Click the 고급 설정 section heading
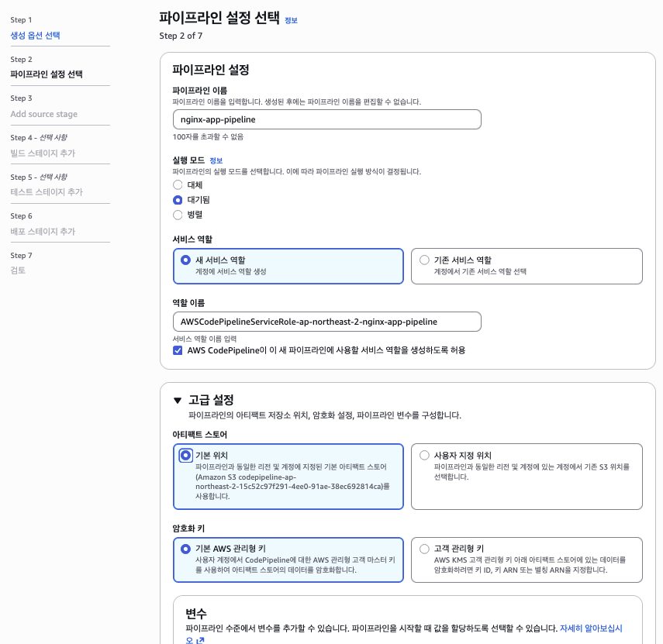Viewport: 663px width, 644px height. point(211,400)
